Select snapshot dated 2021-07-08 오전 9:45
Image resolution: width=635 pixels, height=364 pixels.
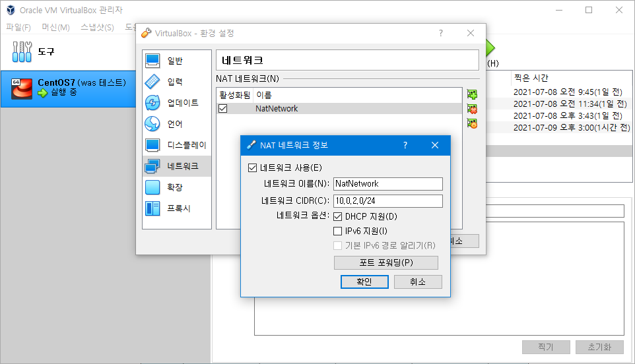(568, 92)
